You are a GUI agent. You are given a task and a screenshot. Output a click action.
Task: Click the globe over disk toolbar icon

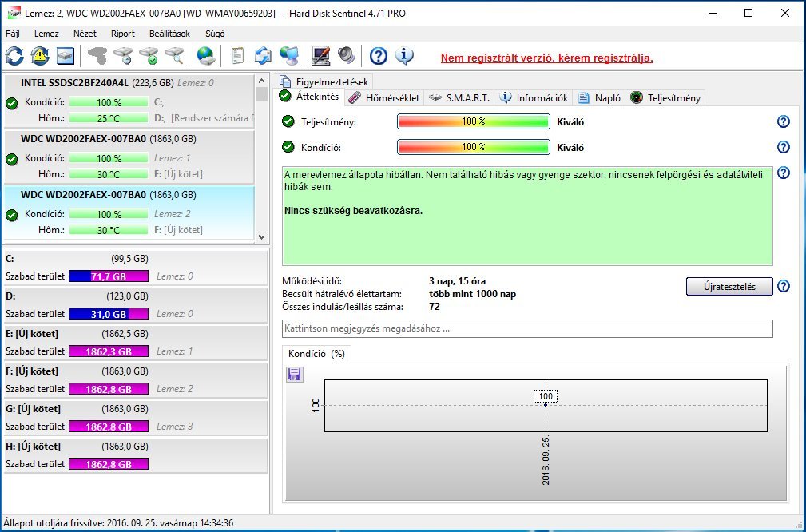click(x=205, y=55)
